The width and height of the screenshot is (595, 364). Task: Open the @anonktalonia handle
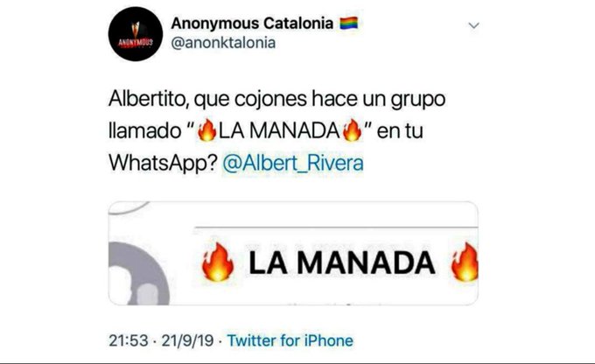pyautogui.click(x=223, y=43)
